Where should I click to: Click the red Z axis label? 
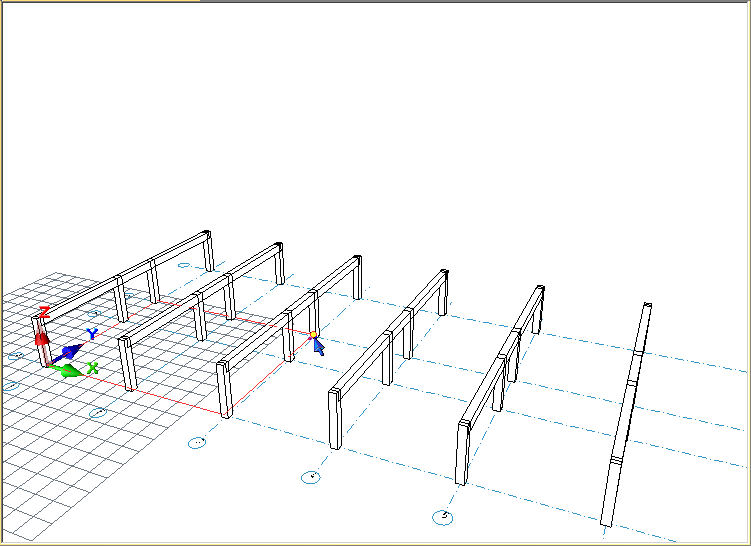44,312
